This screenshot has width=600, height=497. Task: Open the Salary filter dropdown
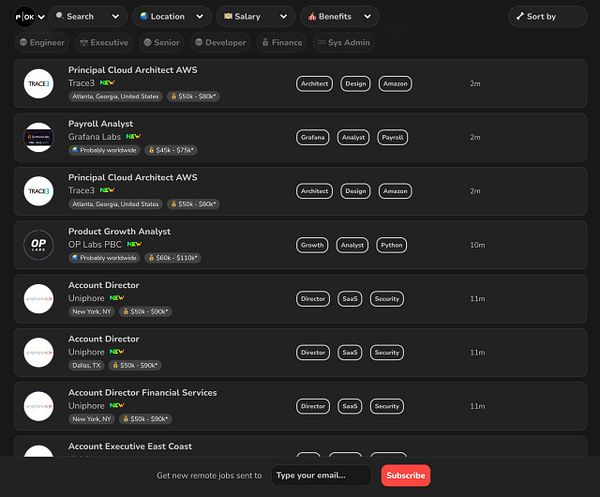256,16
